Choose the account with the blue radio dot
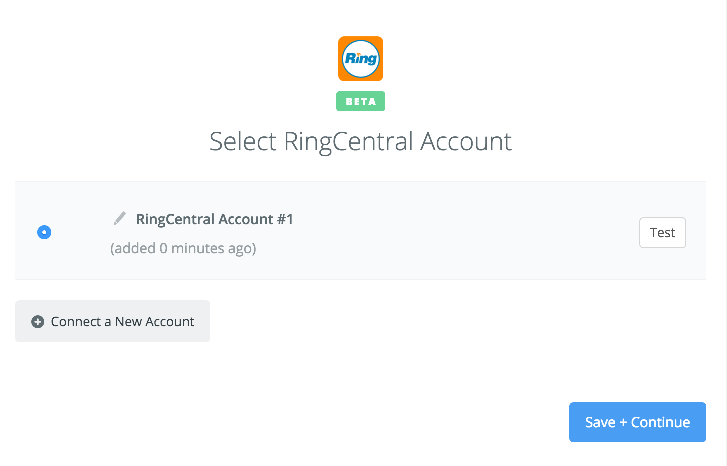This screenshot has width=727, height=466. click(44, 232)
